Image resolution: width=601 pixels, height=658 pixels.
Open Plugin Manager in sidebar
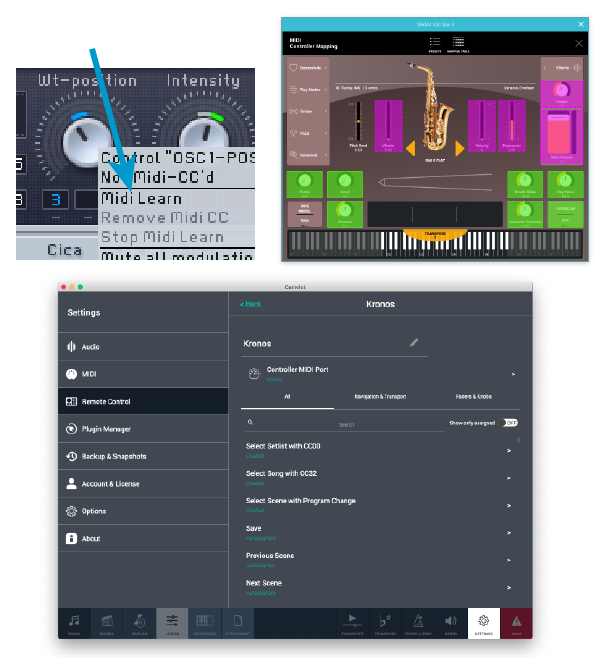(143, 429)
